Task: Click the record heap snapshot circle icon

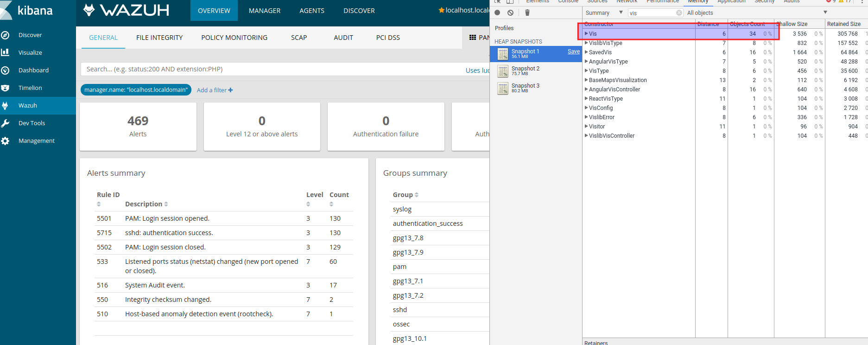Action: [x=497, y=13]
